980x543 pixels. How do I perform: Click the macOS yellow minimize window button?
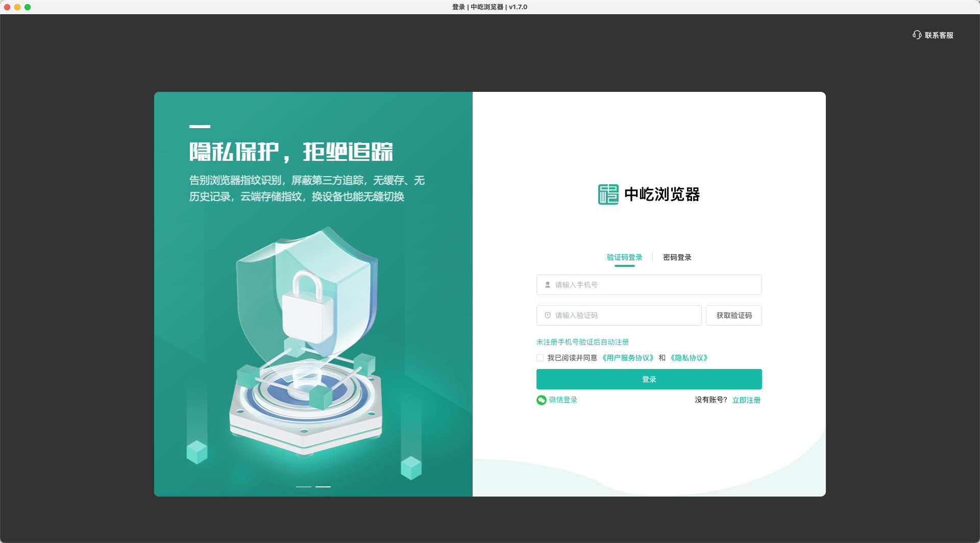[17, 7]
